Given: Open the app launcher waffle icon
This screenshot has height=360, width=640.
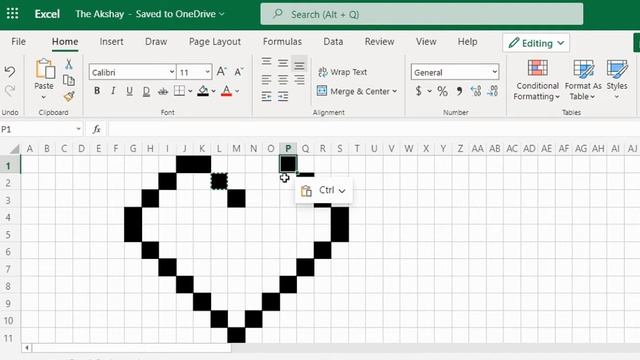Looking at the screenshot, I should point(12,14).
